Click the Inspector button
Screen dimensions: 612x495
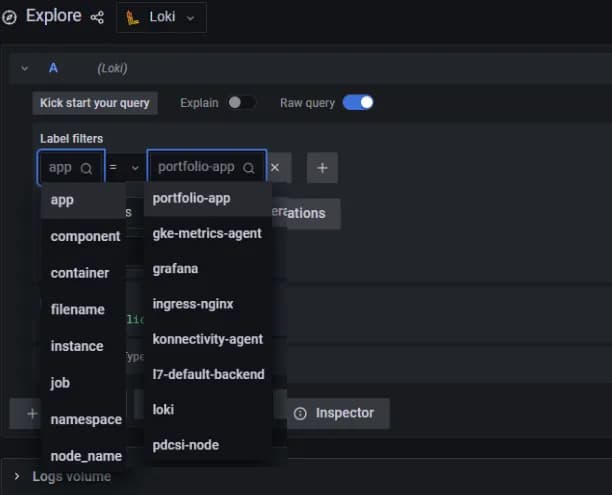[x=338, y=413]
